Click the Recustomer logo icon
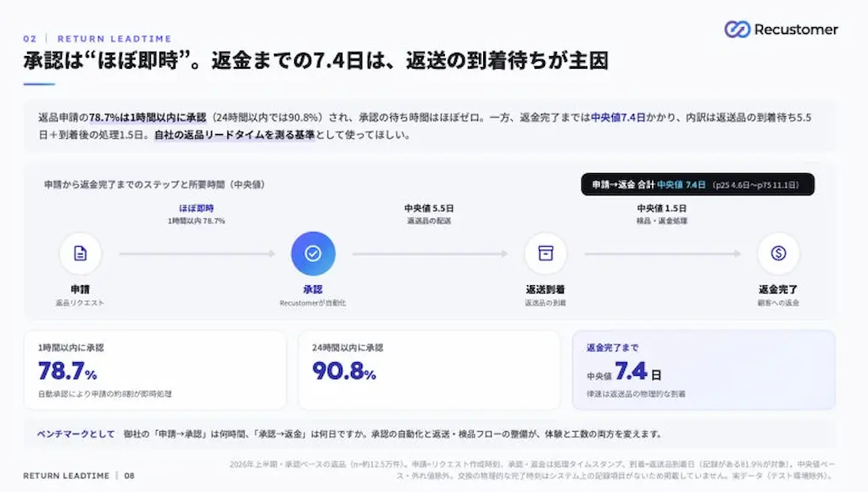 [x=737, y=30]
